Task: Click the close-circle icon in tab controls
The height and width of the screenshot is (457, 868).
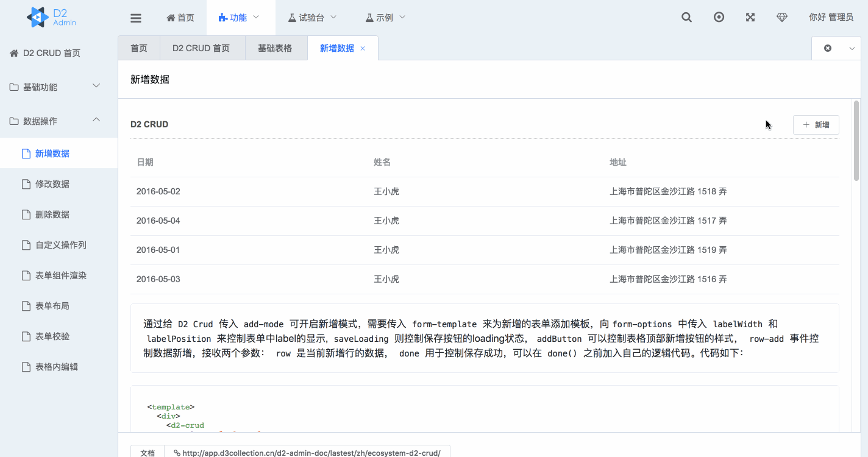Action: (x=828, y=48)
